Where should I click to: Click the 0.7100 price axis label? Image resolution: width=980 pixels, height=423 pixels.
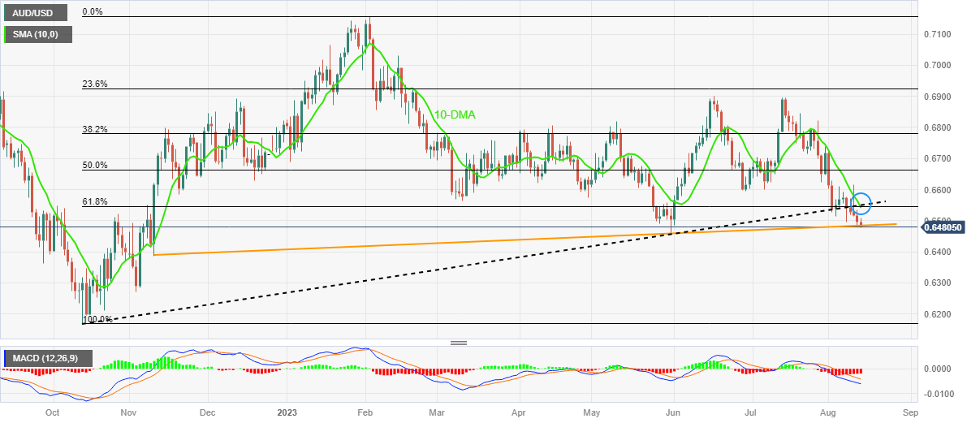pos(938,34)
